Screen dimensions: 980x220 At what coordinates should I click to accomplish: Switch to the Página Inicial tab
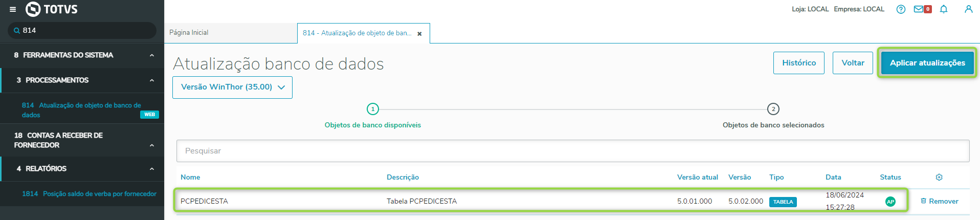coord(189,33)
